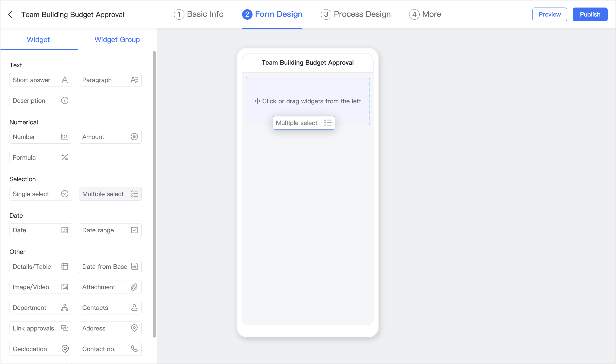Select the Attachment widget
Screen dimensions: 616x364
click(x=110, y=287)
